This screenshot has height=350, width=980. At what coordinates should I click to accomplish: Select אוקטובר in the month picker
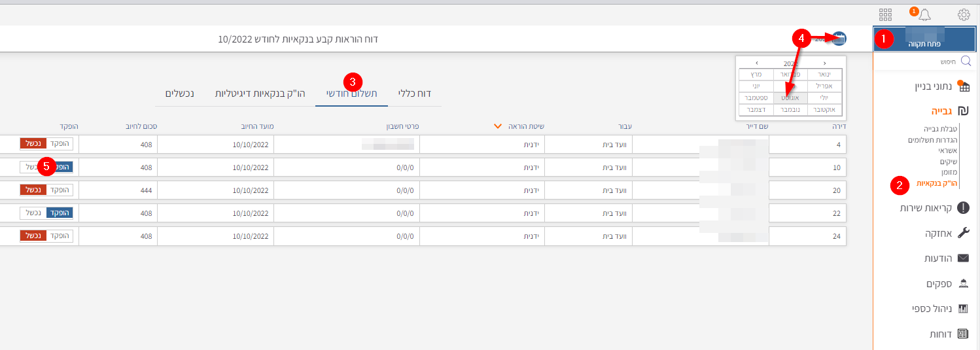824,110
